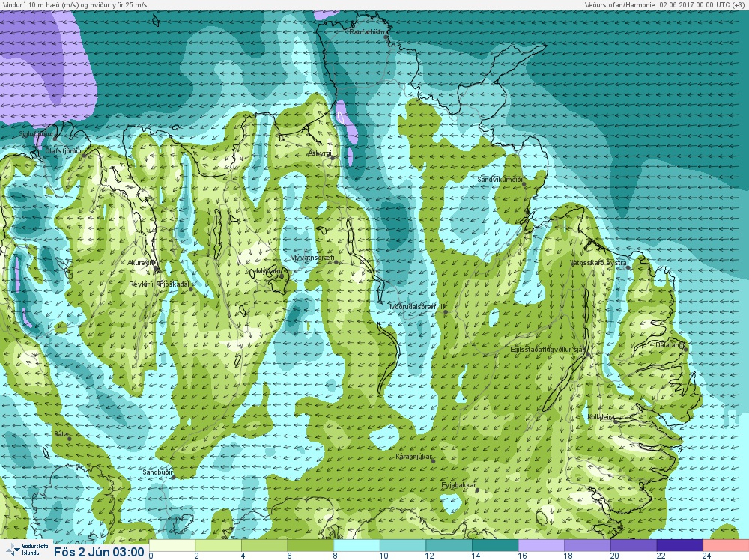The image size is (749, 560).
Task: Click the Fös 2 Jún 03:00 timestamp
Action: click(x=99, y=552)
